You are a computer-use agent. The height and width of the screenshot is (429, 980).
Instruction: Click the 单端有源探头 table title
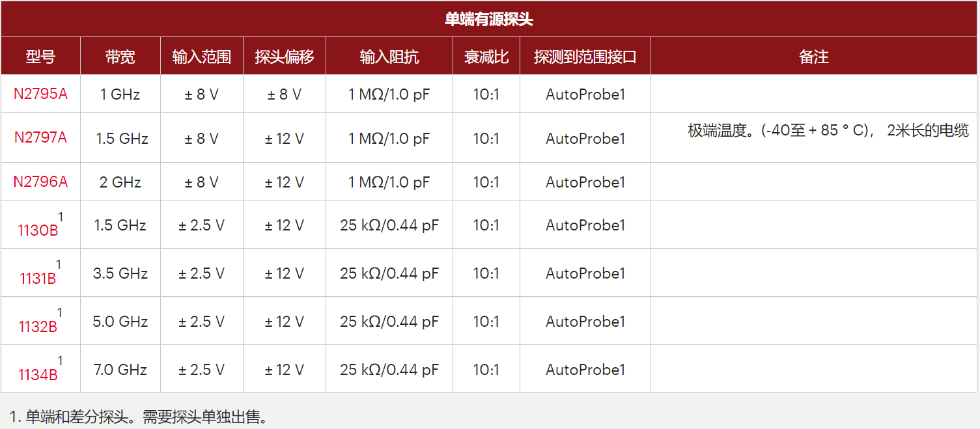(x=489, y=19)
